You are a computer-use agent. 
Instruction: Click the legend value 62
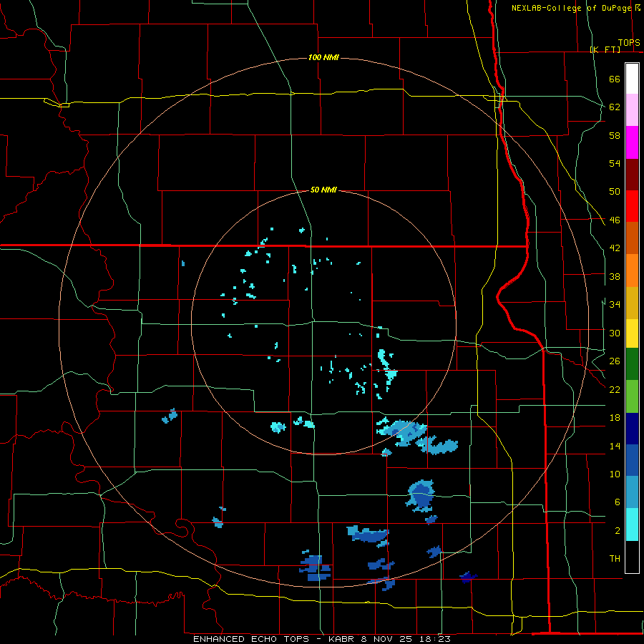[x=615, y=107]
